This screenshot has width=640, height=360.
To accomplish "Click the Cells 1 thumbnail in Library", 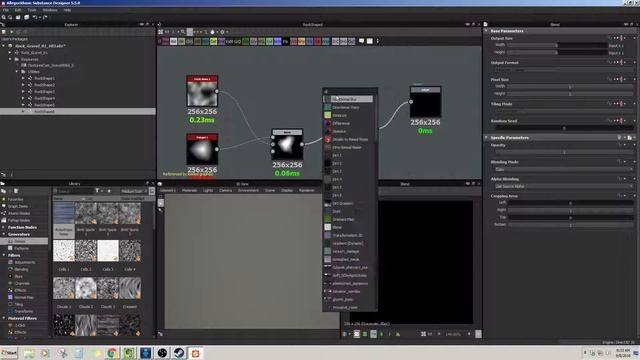I will 64,251.
